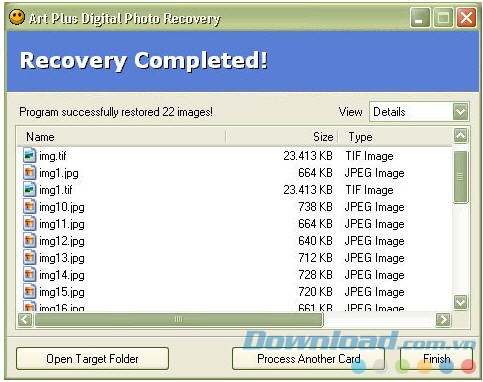This screenshot has width=483, height=382.
Task: Click the Details view combo box field
Action: pos(419,112)
